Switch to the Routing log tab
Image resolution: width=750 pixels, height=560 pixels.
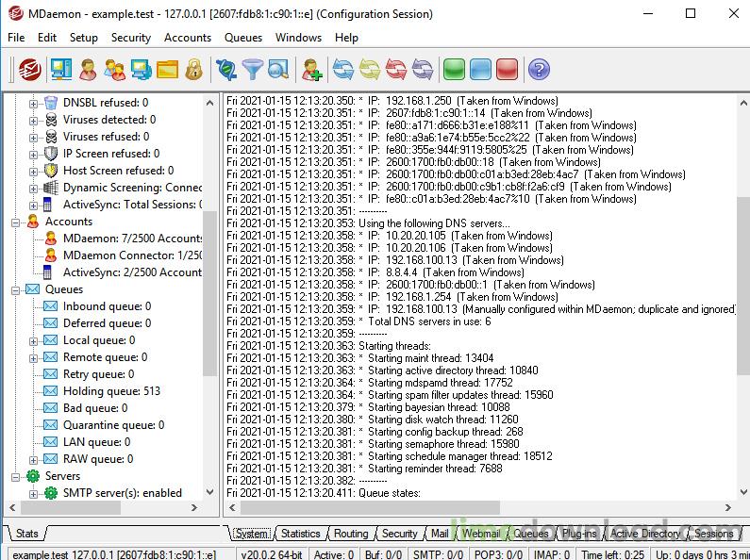click(351, 534)
